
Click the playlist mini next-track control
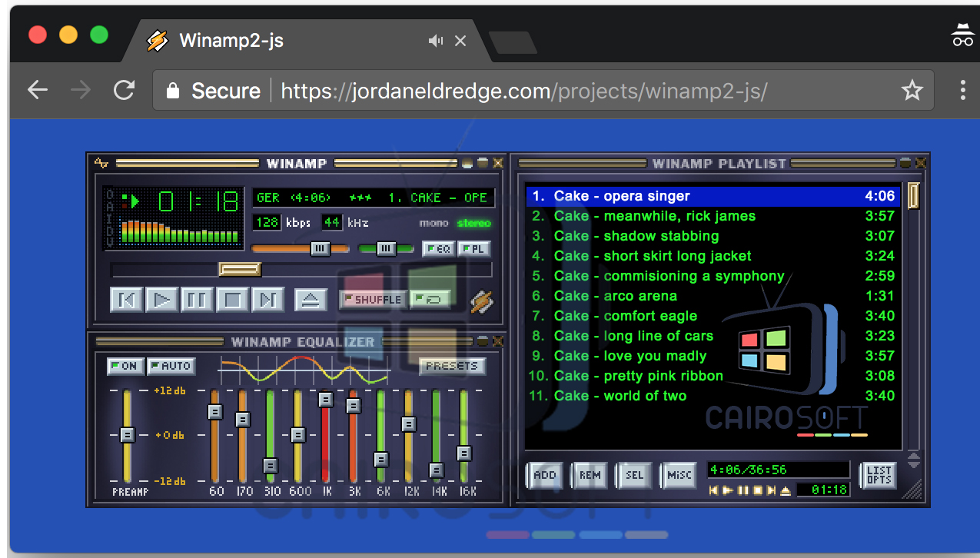[x=771, y=490]
